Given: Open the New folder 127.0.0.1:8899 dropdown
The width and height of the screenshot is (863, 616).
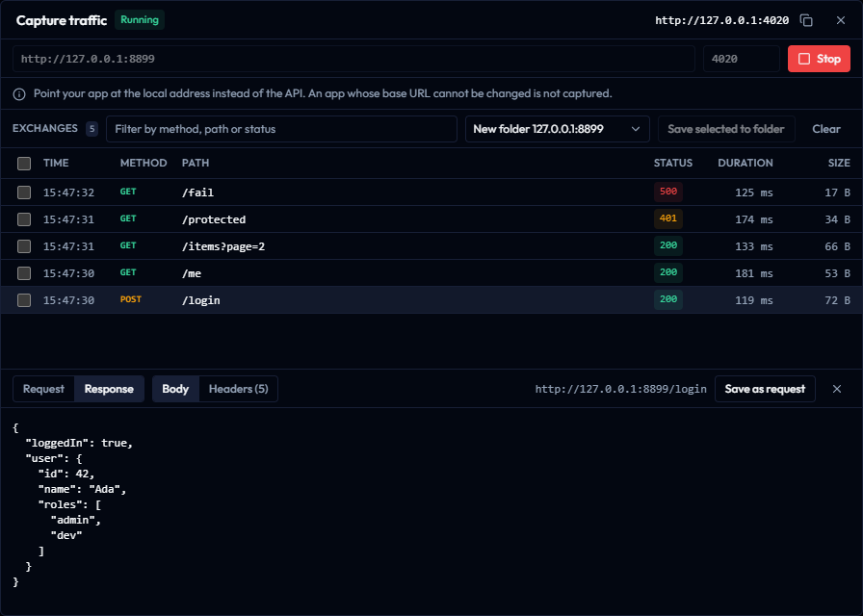Looking at the screenshot, I should [x=557, y=129].
